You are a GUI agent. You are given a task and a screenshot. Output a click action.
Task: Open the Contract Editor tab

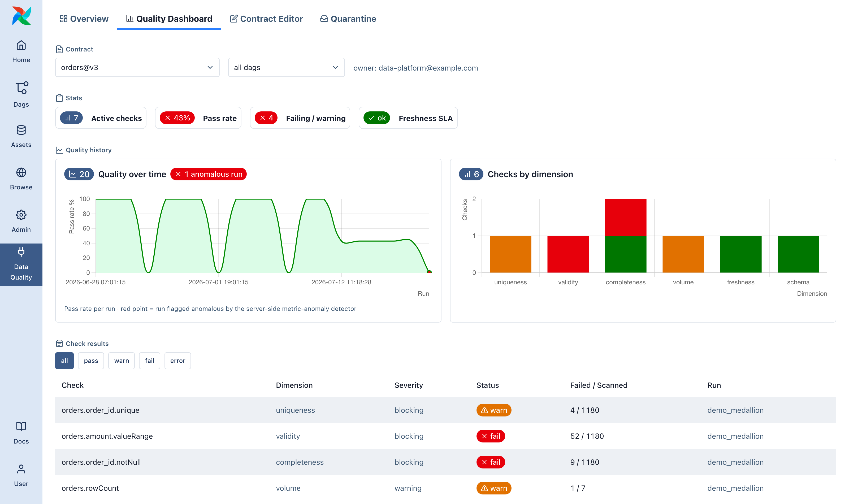point(267,19)
